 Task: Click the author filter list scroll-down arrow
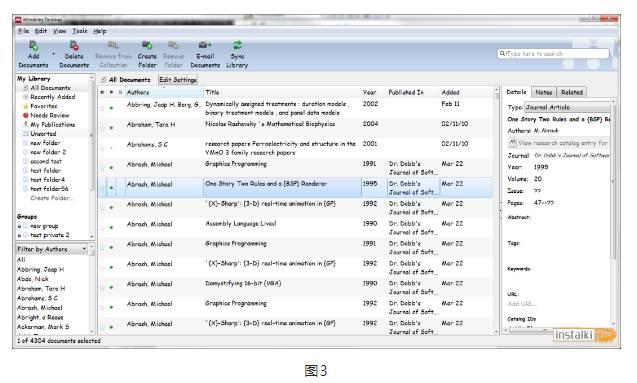click(x=92, y=332)
